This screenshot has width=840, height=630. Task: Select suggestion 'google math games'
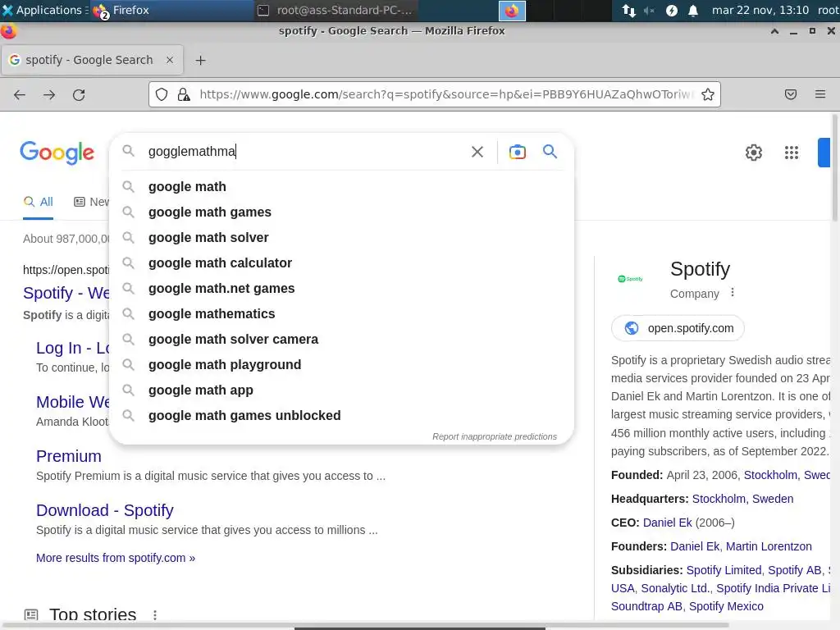(341, 212)
